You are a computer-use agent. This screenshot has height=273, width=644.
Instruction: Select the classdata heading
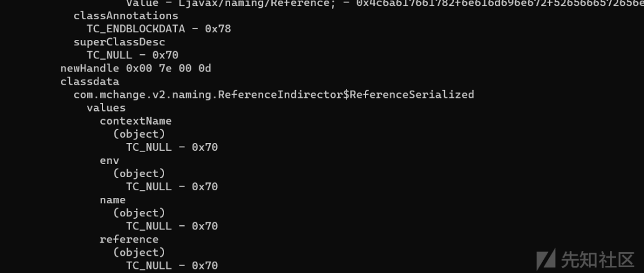[x=89, y=82]
